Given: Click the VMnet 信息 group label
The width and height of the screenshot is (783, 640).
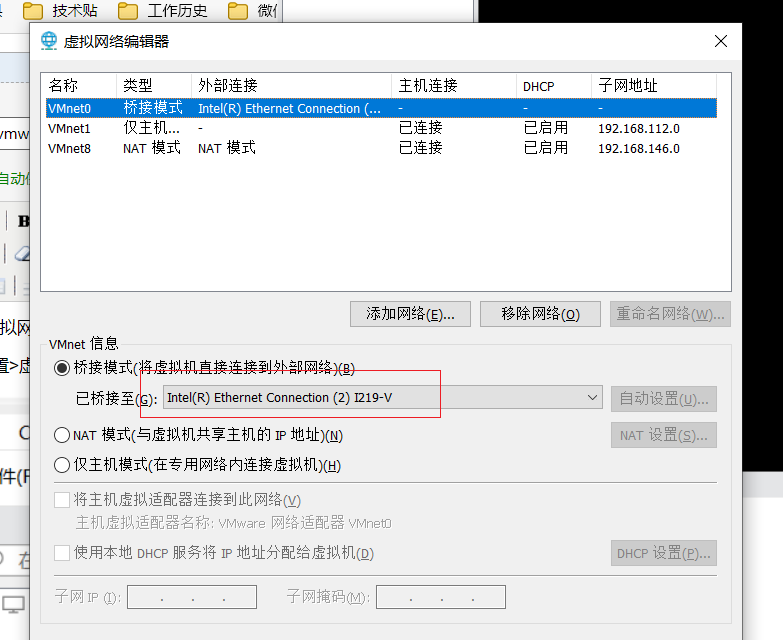Looking at the screenshot, I should [x=83, y=344].
